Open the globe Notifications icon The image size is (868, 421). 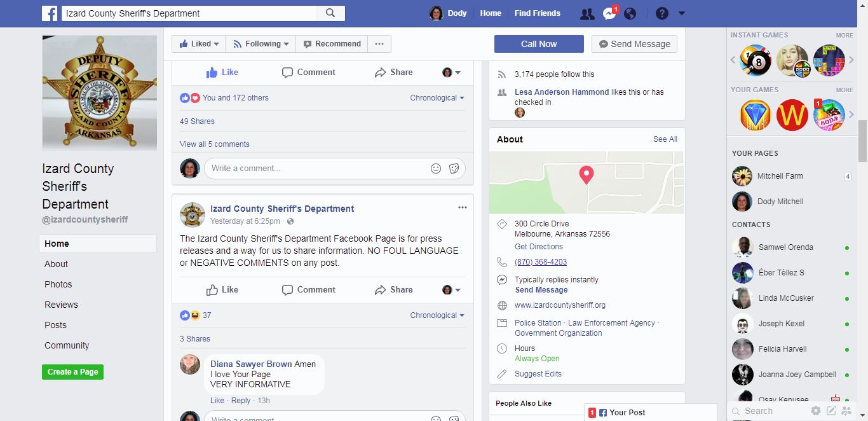coord(630,13)
